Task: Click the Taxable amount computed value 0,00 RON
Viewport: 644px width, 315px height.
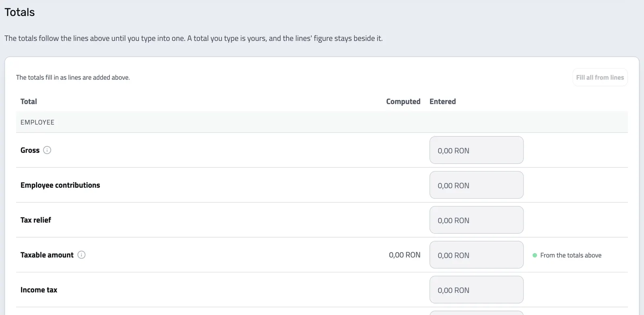Action: pyautogui.click(x=405, y=255)
